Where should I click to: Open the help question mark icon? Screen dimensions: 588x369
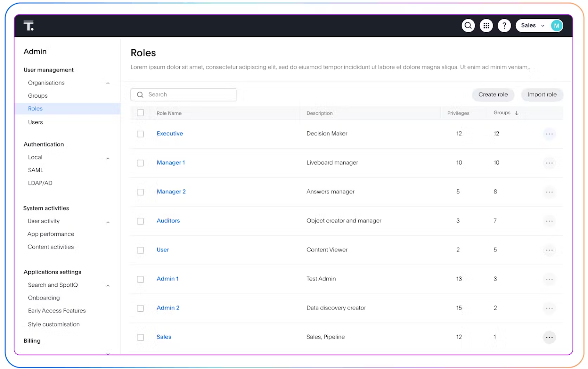pyautogui.click(x=504, y=26)
